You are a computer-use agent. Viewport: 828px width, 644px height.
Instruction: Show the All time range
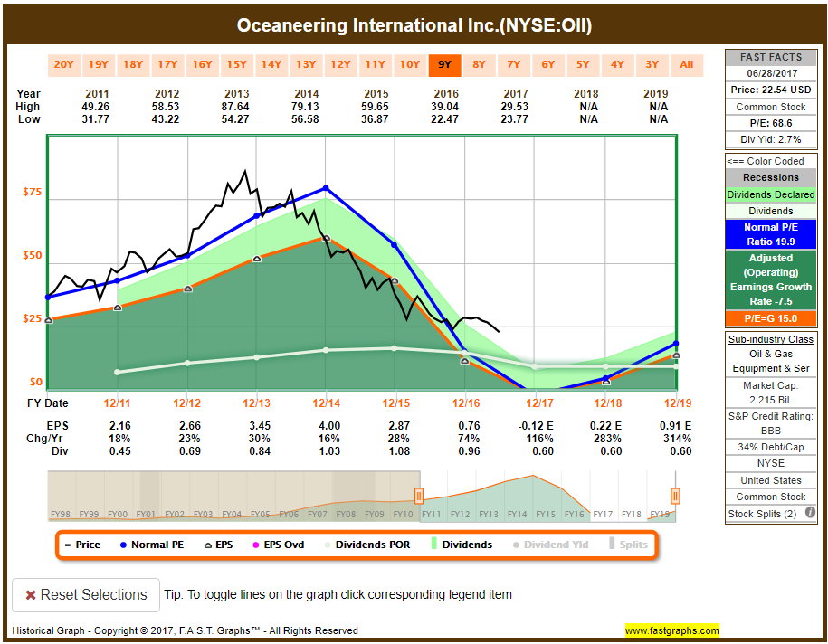tap(687, 65)
